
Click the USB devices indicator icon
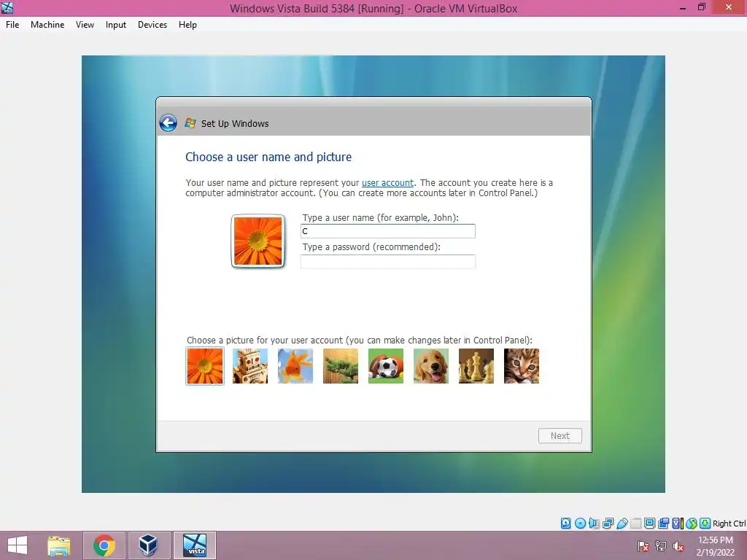coord(622,524)
